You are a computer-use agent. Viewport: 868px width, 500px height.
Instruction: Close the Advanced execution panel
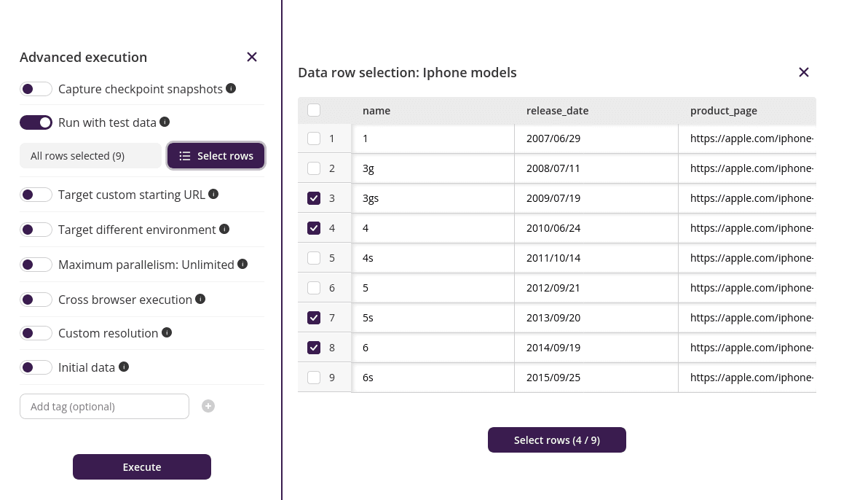(252, 56)
